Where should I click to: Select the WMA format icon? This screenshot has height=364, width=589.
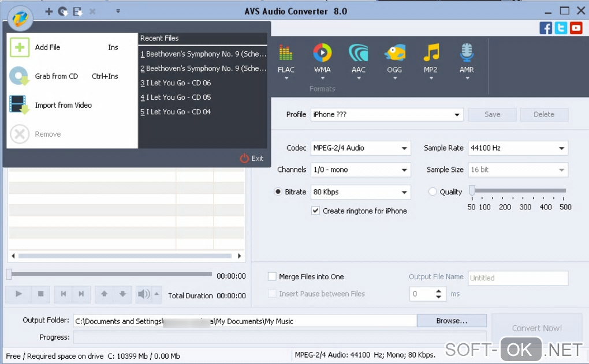tap(322, 52)
